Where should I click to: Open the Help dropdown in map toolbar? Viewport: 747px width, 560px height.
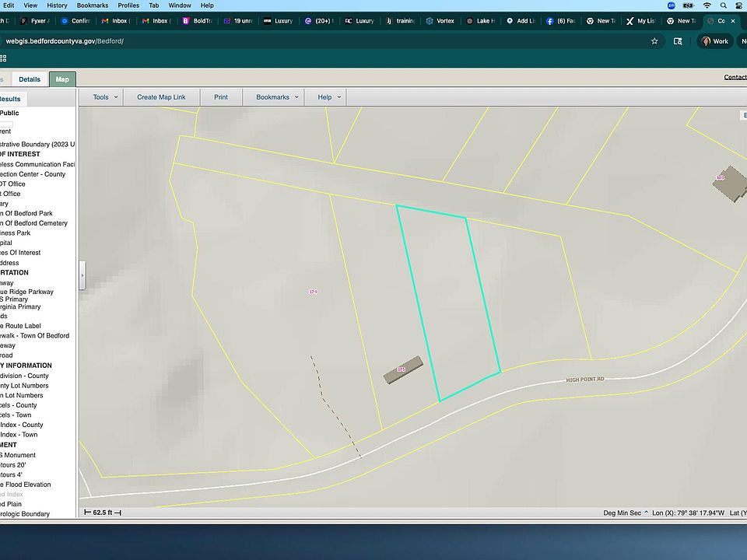329,97
